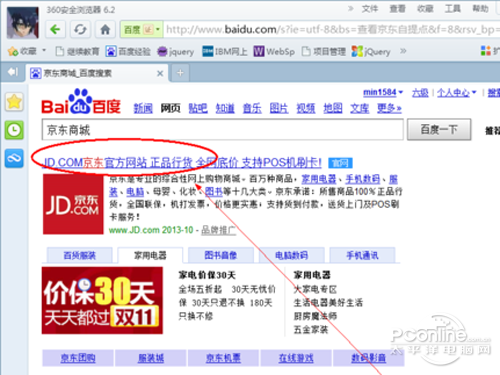Open the 个人中心 dropdown
The width and height of the screenshot is (500, 375).
457,92
